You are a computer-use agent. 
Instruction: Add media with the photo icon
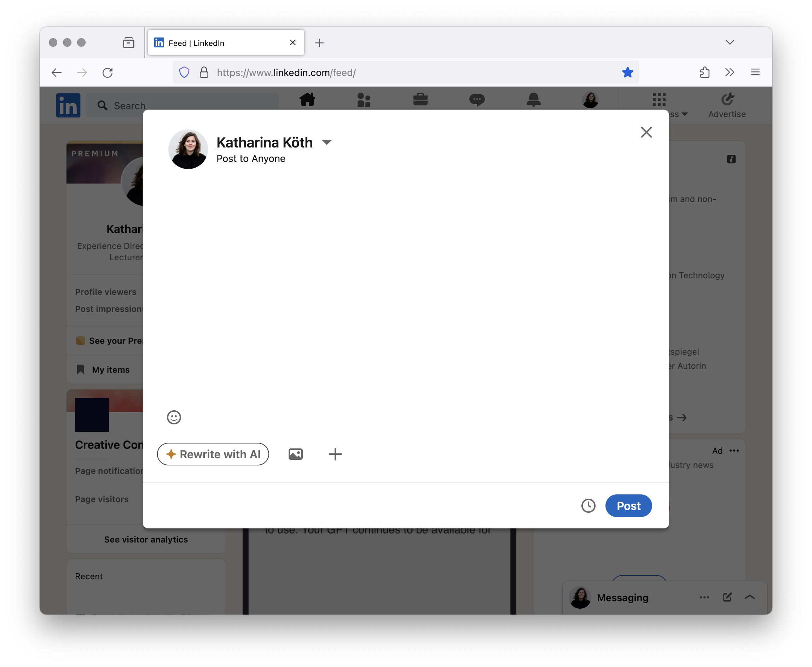[x=295, y=454]
